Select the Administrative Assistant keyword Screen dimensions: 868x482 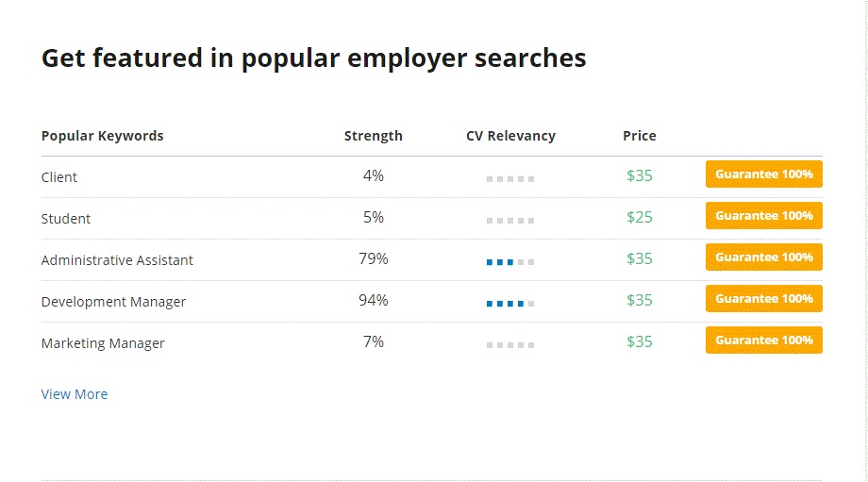tap(117, 260)
